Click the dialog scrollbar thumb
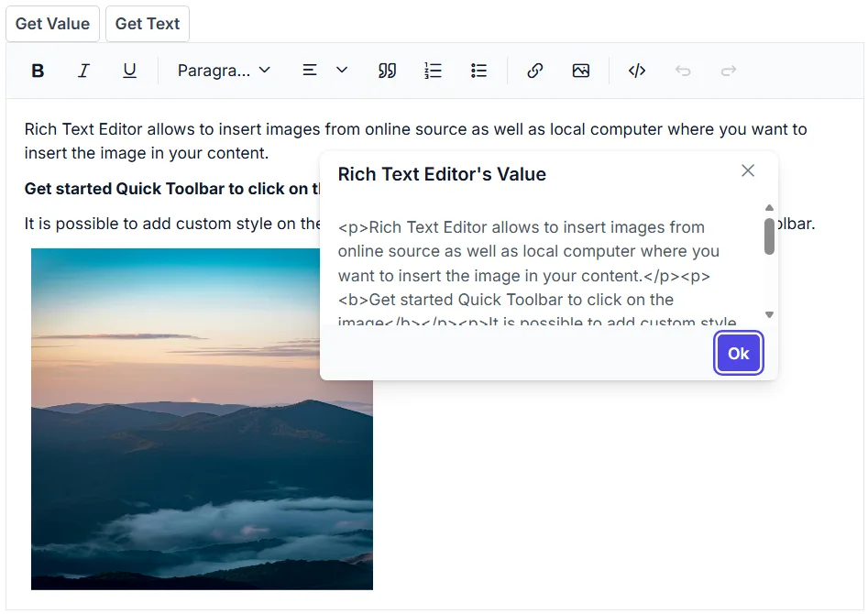Image resolution: width=868 pixels, height=614 pixels. pos(769,236)
